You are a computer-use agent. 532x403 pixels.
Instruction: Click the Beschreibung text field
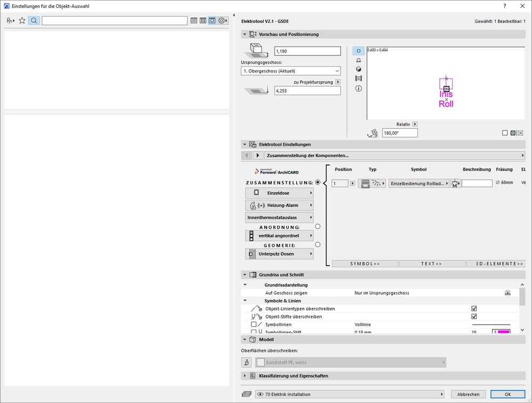(477, 184)
